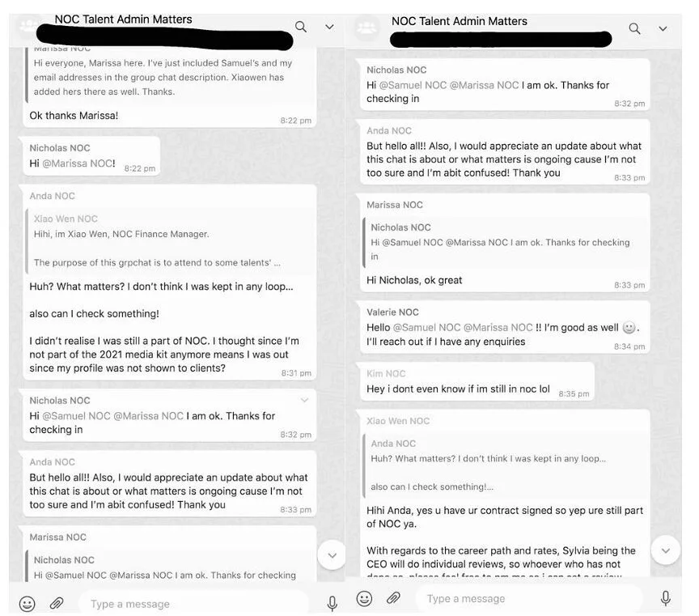Viewport: 699px width, 616px height.
Task: Click the scroll-to-bottom button in the left chat
Action: point(332,554)
